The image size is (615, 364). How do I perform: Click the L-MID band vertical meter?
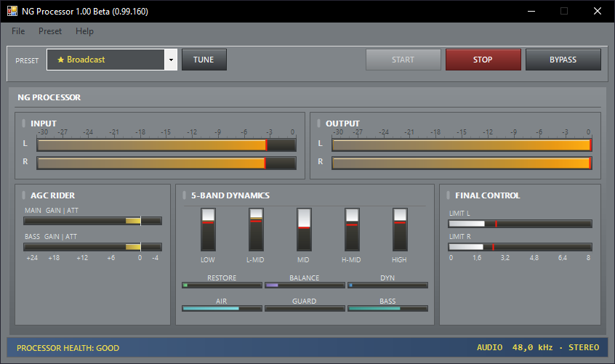click(256, 230)
